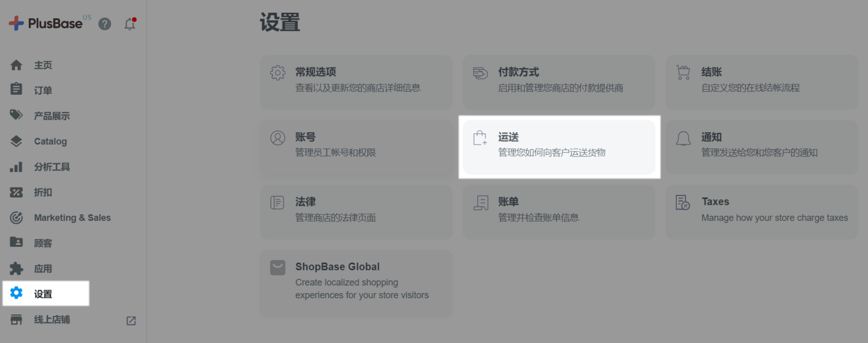Click the 设置 page heading

280,23
